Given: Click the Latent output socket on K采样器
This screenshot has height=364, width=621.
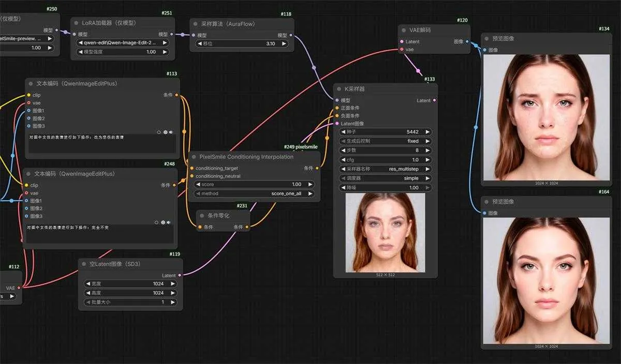Looking at the screenshot, I should click(x=434, y=100).
